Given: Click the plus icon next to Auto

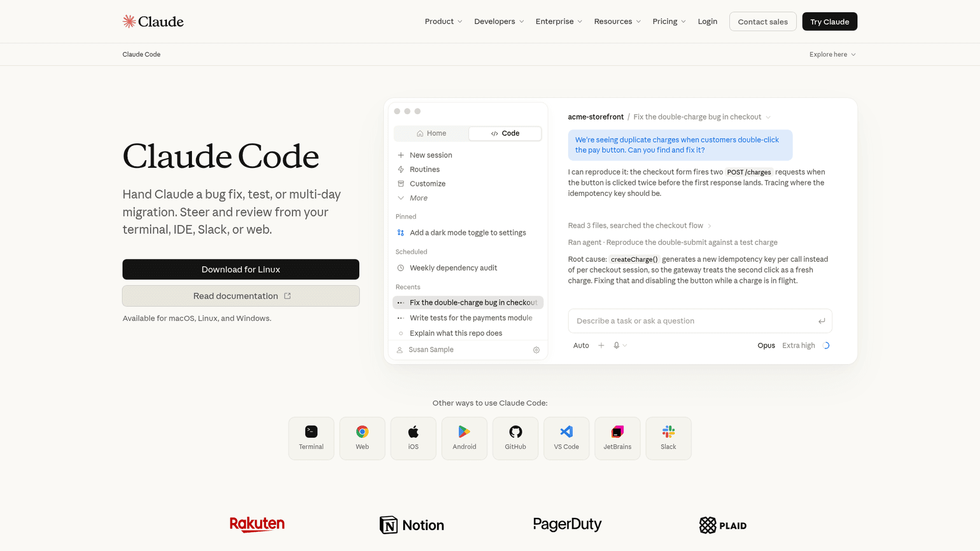Looking at the screenshot, I should tap(601, 346).
